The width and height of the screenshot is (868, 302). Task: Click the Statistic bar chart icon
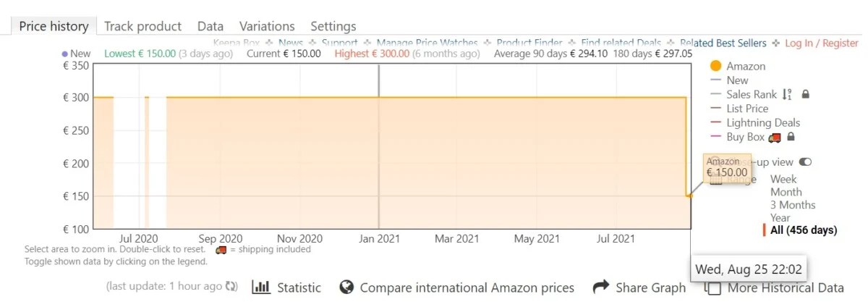261,287
